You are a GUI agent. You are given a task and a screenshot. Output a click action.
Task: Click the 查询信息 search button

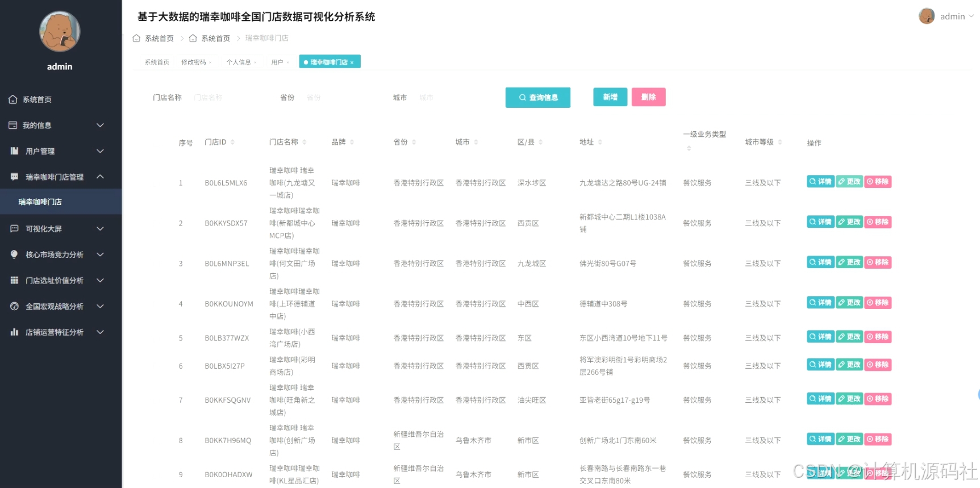tap(538, 97)
